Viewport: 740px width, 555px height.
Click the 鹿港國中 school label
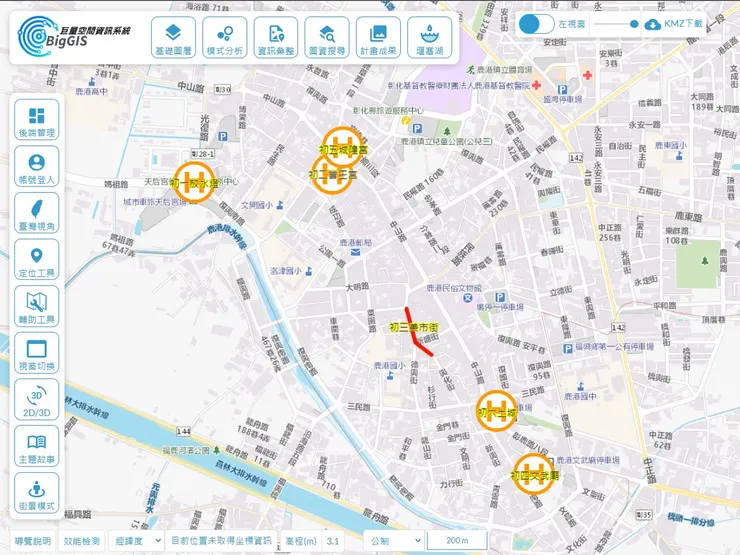click(x=580, y=396)
